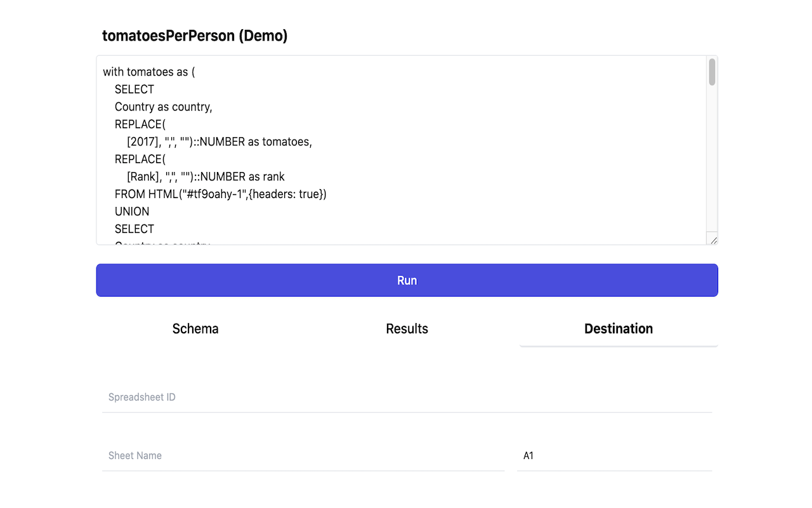This screenshot has width=812, height=508.
Task: Place cursor on the UNION keyword
Action: pyautogui.click(x=132, y=212)
